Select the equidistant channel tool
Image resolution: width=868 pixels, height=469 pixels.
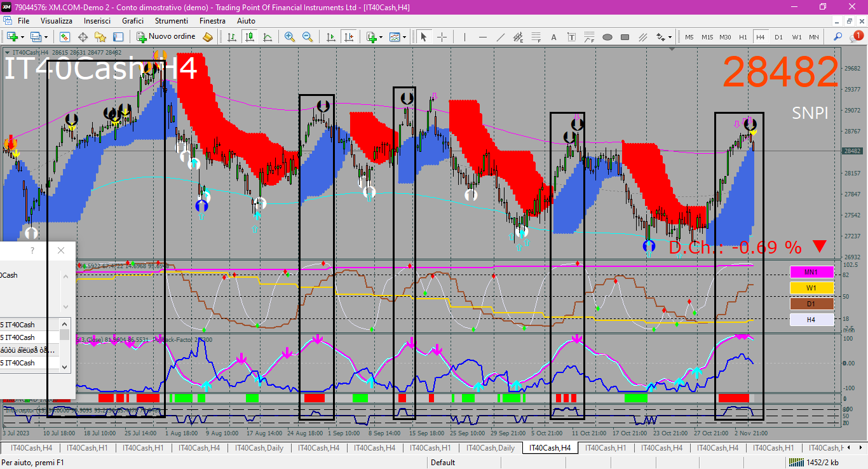click(x=518, y=37)
